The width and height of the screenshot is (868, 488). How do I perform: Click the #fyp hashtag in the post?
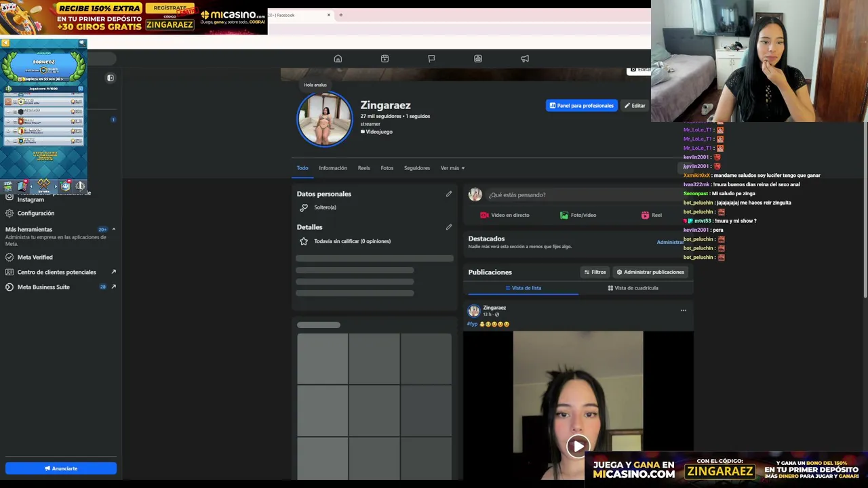pos(472,325)
